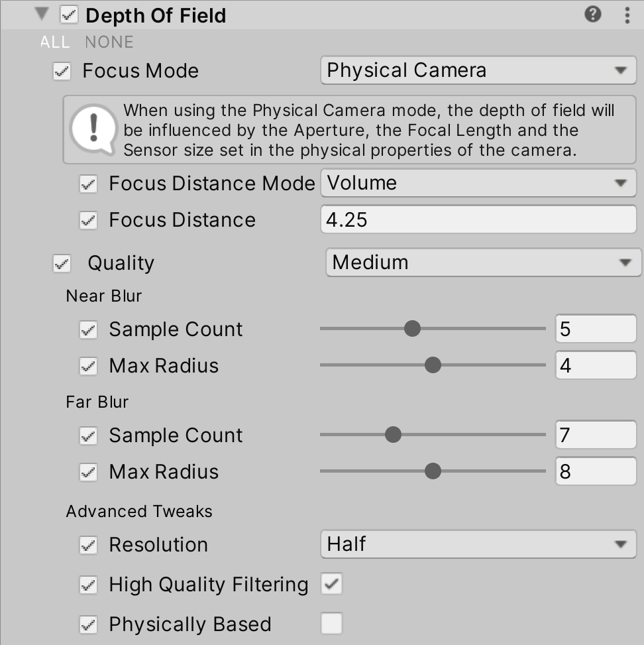Image resolution: width=644 pixels, height=645 pixels.
Task: Click the Focus Distance value field
Action: click(x=477, y=220)
